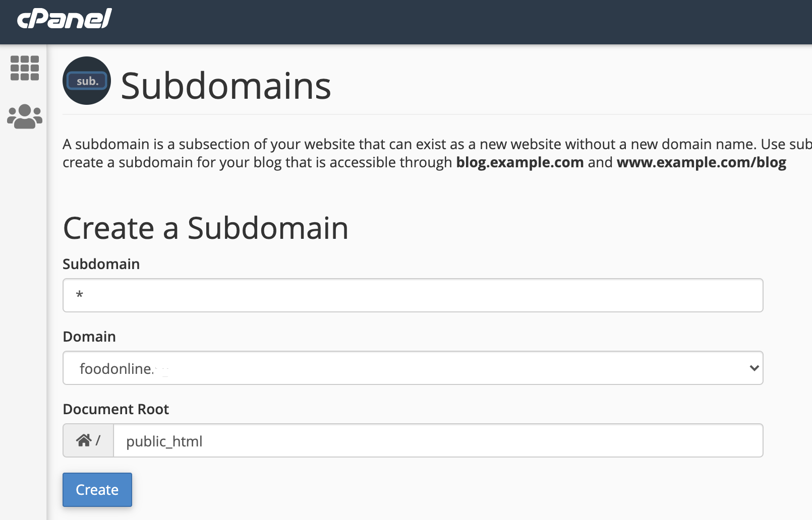This screenshot has height=520, width=812.
Task: Click the asterisk inside Subdomain field
Action: click(79, 295)
